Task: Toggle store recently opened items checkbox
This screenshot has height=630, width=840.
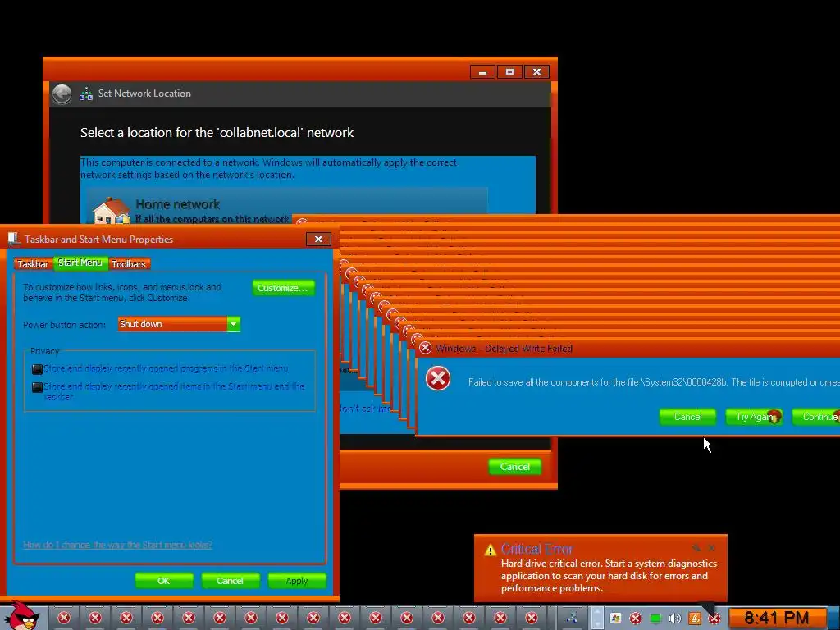Action: pos(37,387)
